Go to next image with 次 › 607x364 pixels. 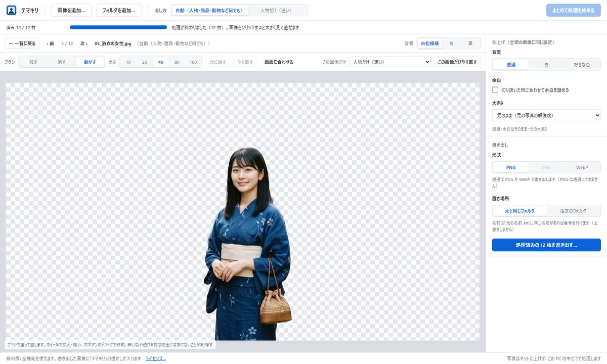84,43
